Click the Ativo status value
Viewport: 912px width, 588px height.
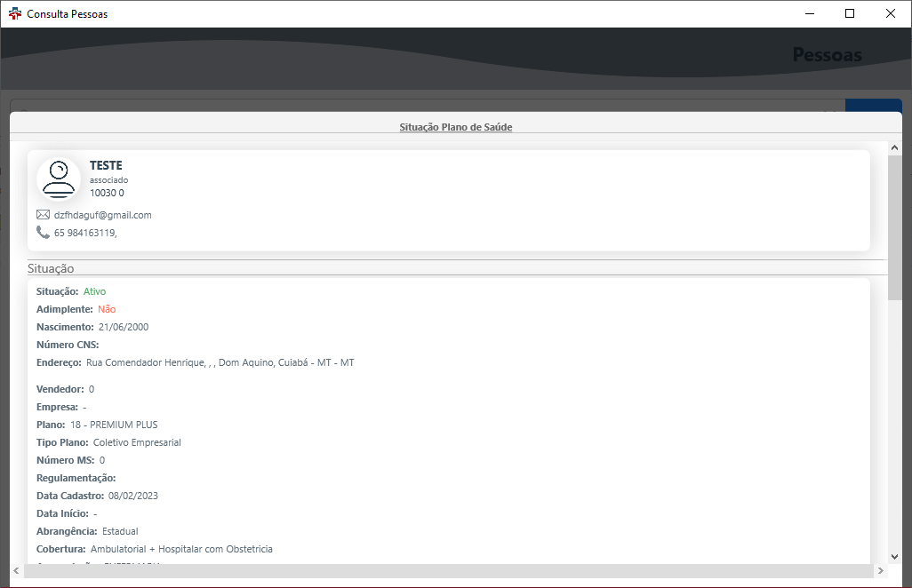click(x=95, y=291)
